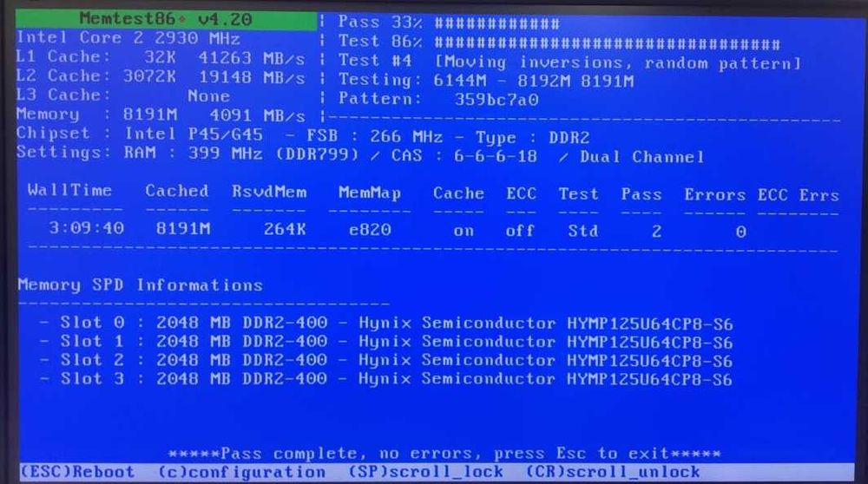Click the Cache on value
This screenshot has height=484, width=868.
[x=464, y=232]
